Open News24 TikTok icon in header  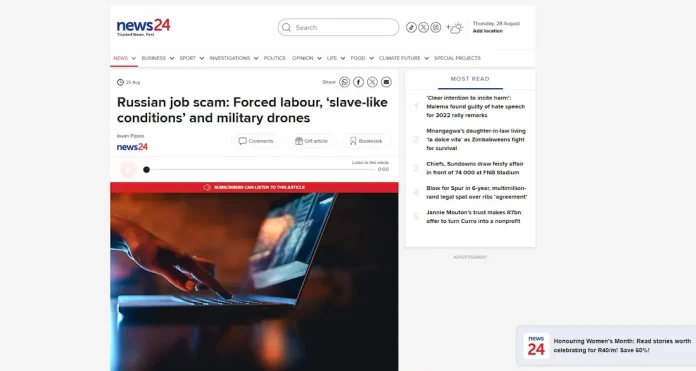[x=411, y=28]
